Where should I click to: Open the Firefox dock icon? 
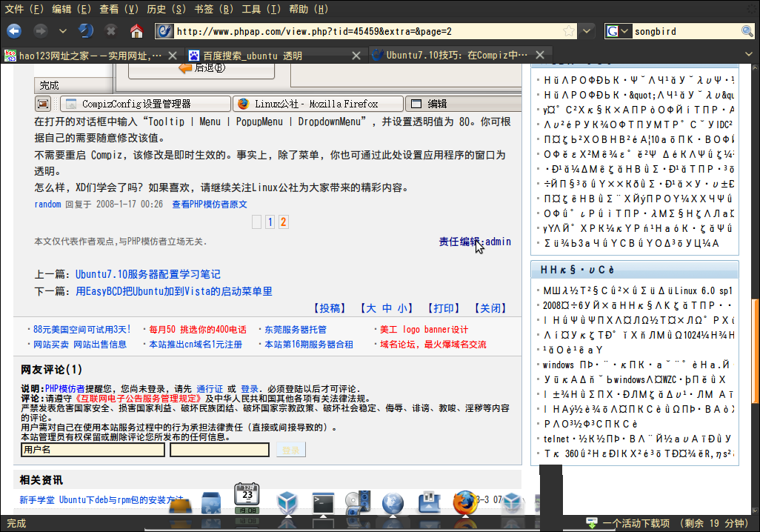point(465,502)
